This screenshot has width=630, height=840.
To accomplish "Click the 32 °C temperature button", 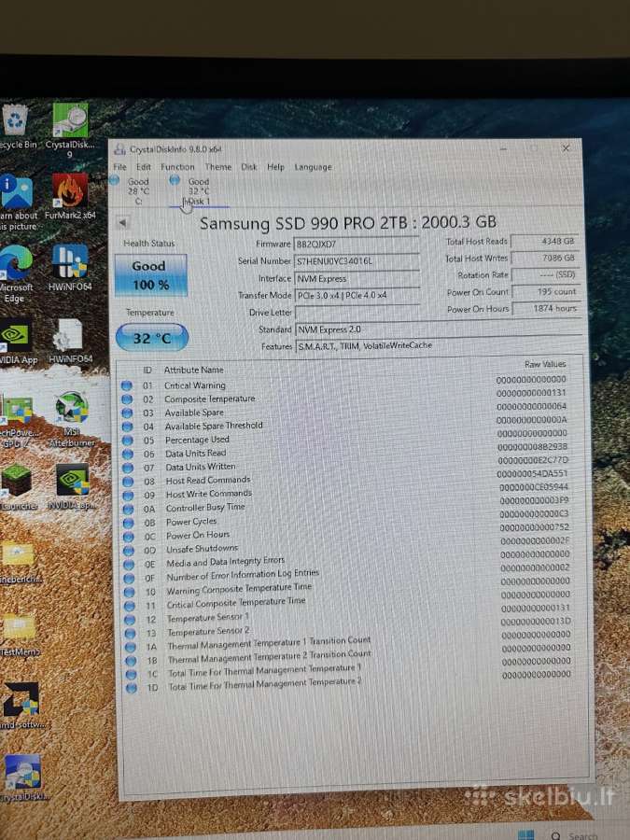I will coord(152,338).
